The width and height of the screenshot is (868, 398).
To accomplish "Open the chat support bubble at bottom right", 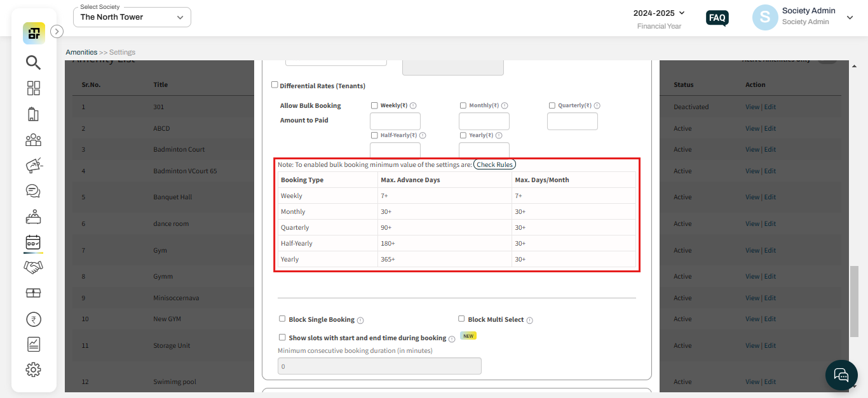I will tap(841, 375).
